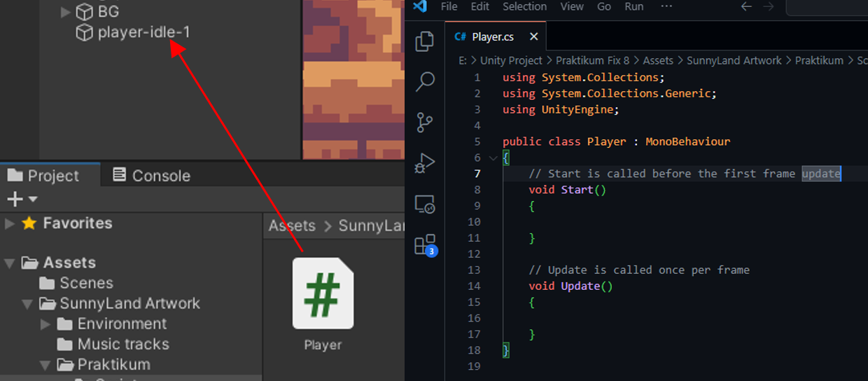Select BG object in the Hierarchy
The height and width of the screenshot is (381, 868).
[108, 12]
